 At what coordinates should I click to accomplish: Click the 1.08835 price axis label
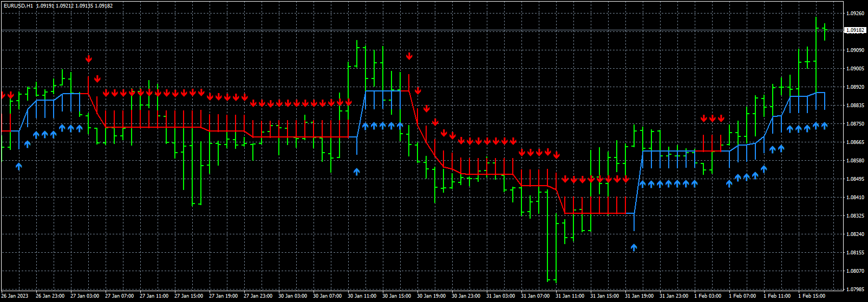[x=855, y=106]
